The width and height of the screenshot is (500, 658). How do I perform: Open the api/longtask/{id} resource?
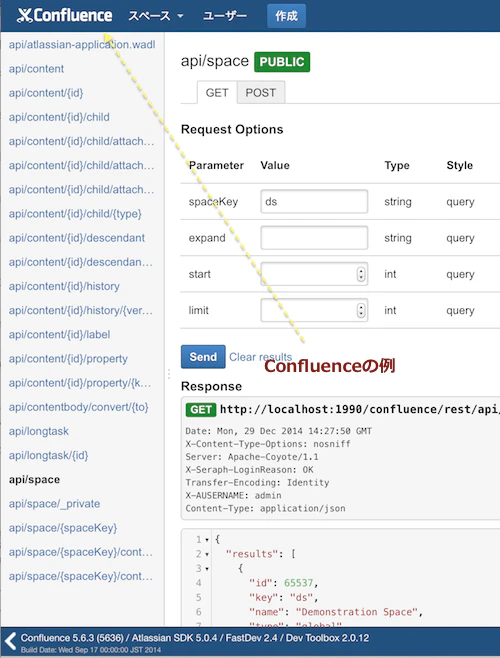48,455
